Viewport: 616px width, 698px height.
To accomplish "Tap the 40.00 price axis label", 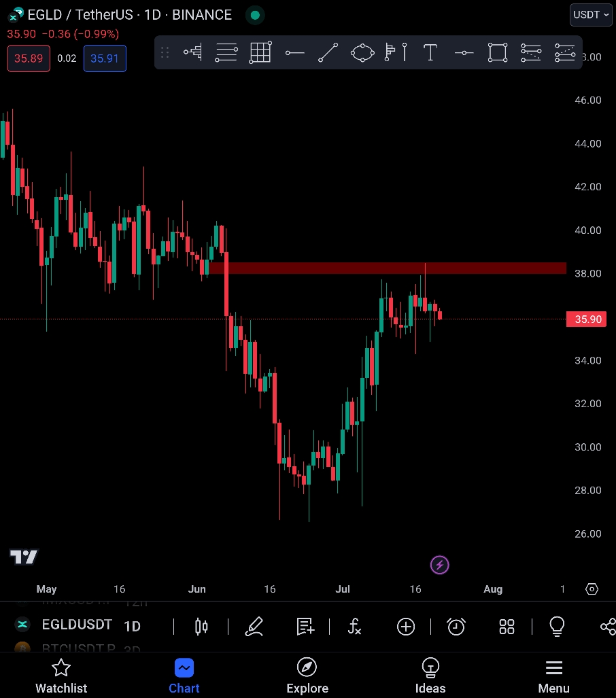I will 588,230.
